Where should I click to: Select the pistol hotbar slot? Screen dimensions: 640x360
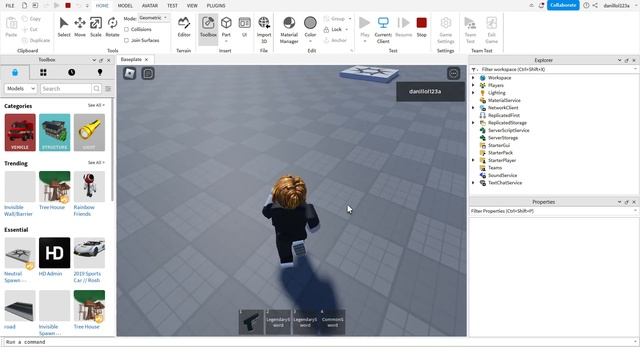click(x=251, y=322)
